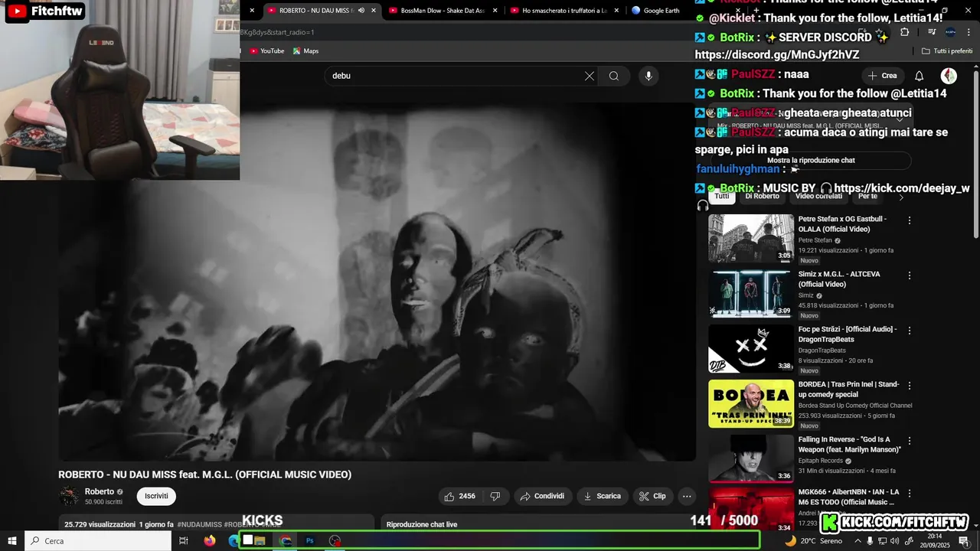Screen dimensions: 980x551
Task: Select the Di Roberto filter chip
Action: click(x=762, y=197)
